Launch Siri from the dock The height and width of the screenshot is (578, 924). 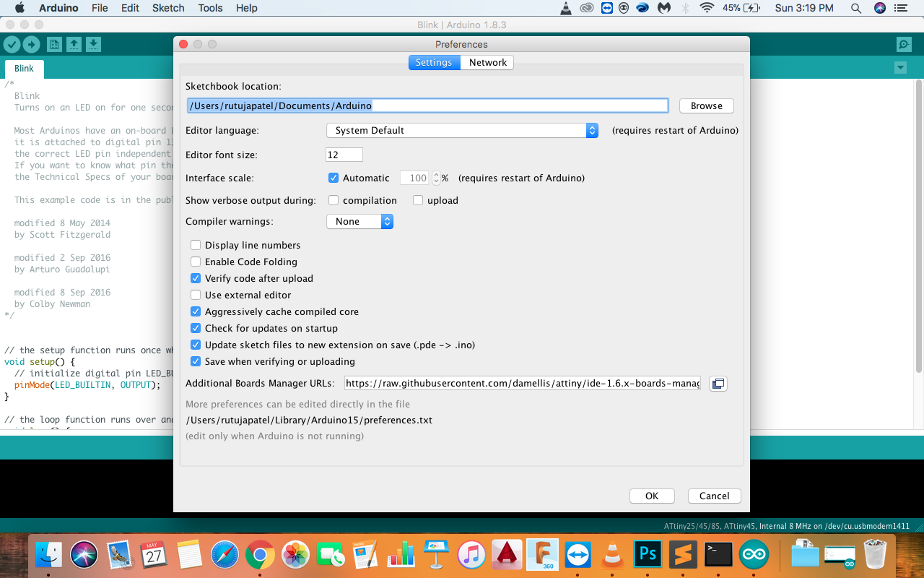coord(84,555)
